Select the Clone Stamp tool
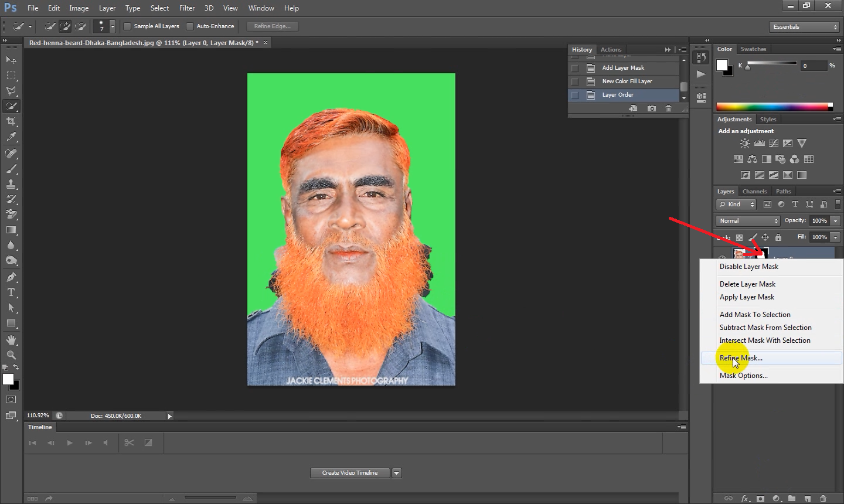This screenshot has width=844, height=504. tap(11, 184)
